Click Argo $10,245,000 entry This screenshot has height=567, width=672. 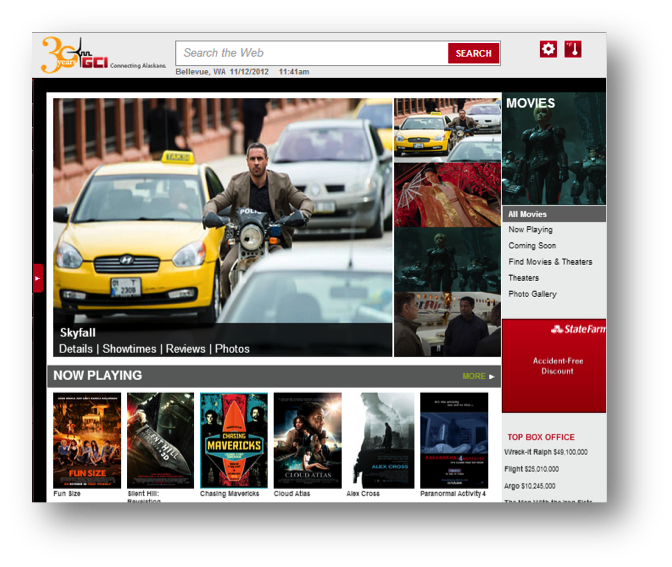(x=530, y=486)
